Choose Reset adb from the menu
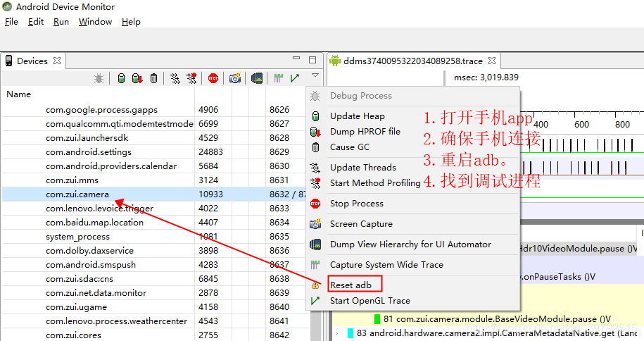644x341 pixels. point(351,285)
